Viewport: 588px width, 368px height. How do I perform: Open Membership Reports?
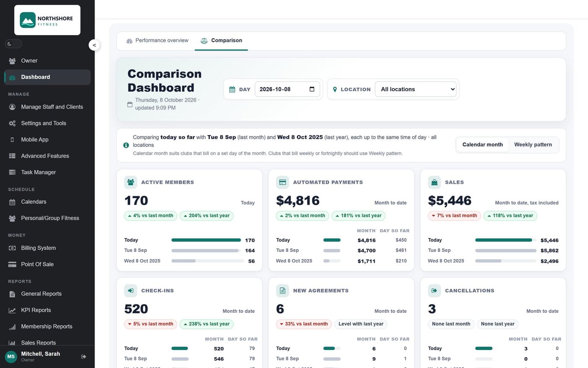point(47,327)
